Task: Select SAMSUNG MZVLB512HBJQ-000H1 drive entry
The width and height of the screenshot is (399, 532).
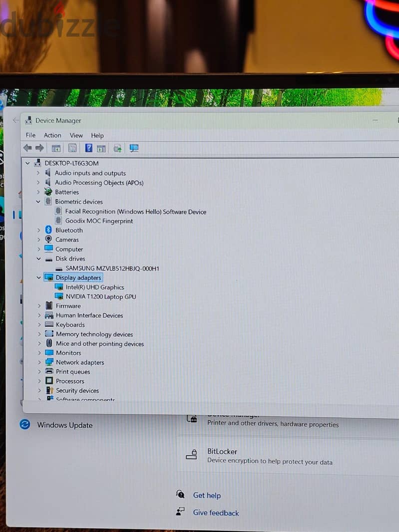Action: click(112, 268)
